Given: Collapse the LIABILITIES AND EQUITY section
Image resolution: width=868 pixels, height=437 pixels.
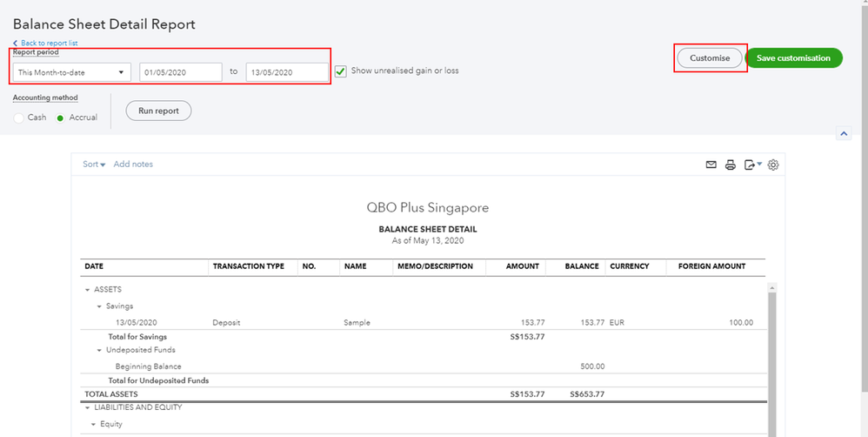Looking at the screenshot, I should tap(87, 407).
